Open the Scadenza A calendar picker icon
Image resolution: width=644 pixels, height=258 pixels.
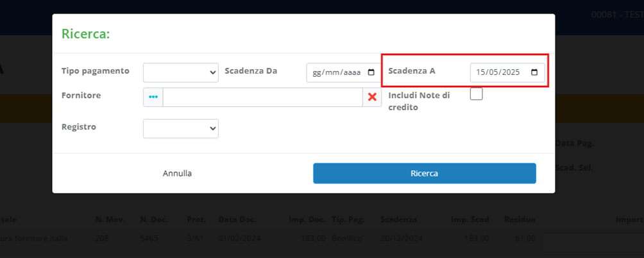point(534,73)
